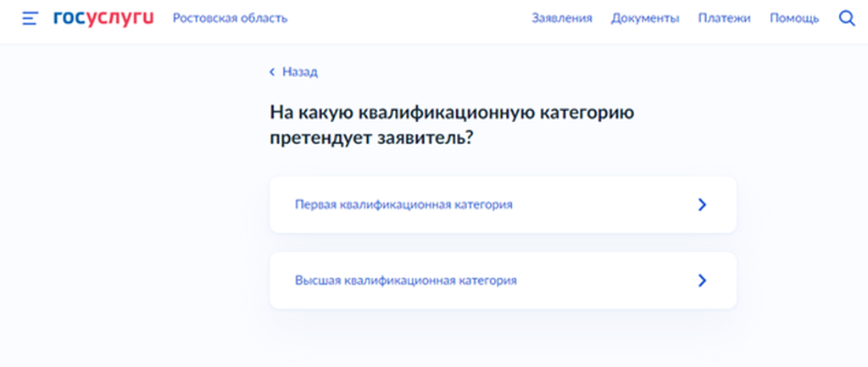Choose the Высшая квалификационная категория card
Screen dimensions: 868x367
[x=502, y=281]
